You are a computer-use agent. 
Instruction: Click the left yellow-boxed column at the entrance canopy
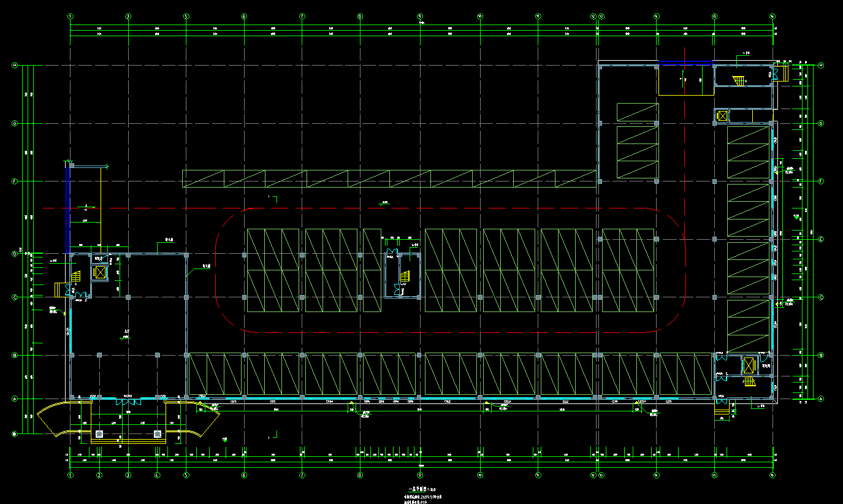coord(98,434)
